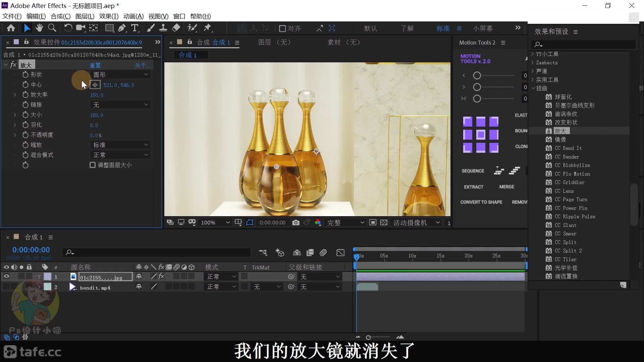The image size is (644, 362).
Task: Open the 效果(T) menu
Action: 109,16
